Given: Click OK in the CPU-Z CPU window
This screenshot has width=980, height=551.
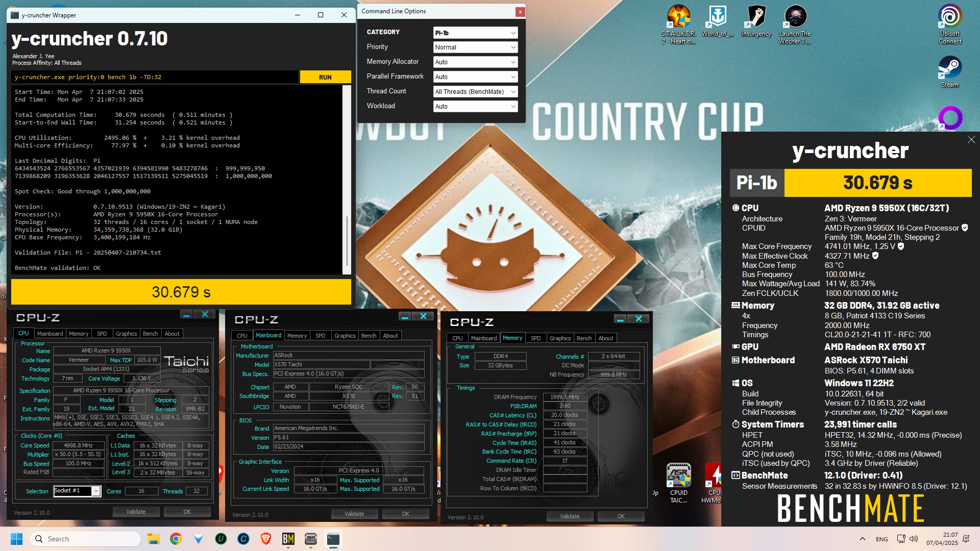Looking at the screenshot, I should click(187, 512).
